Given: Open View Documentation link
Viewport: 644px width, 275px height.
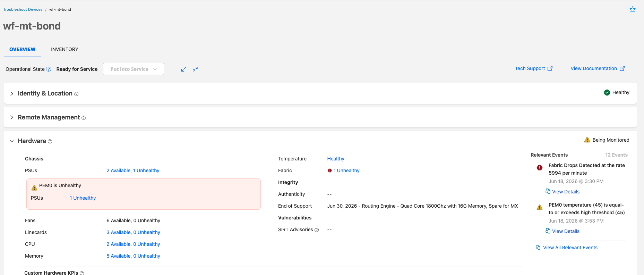Looking at the screenshot, I should [594, 68].
